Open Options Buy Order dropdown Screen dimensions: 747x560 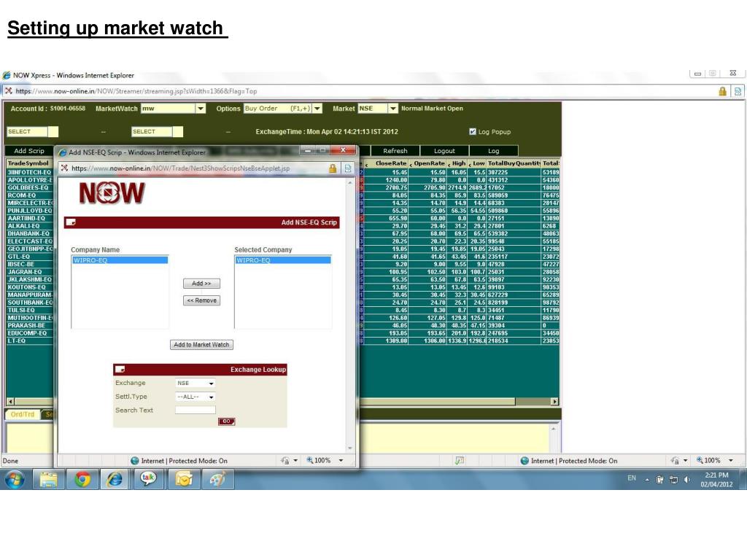[317, 109]
